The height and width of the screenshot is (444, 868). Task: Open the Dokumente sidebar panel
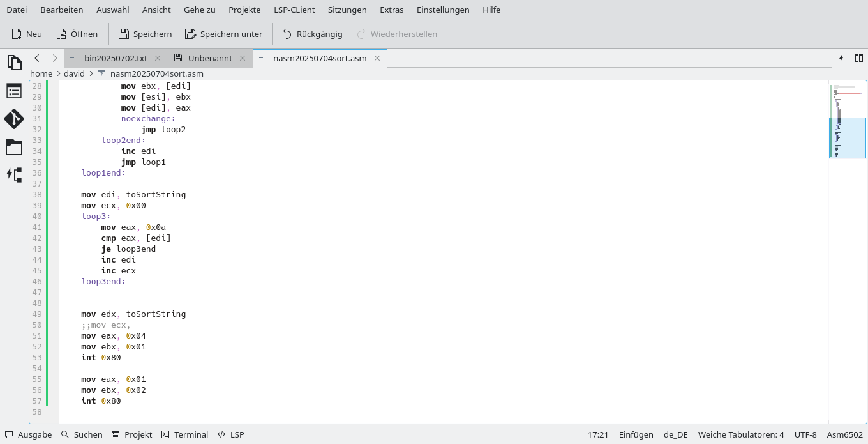pyautogui.click(x=14, y=63)
